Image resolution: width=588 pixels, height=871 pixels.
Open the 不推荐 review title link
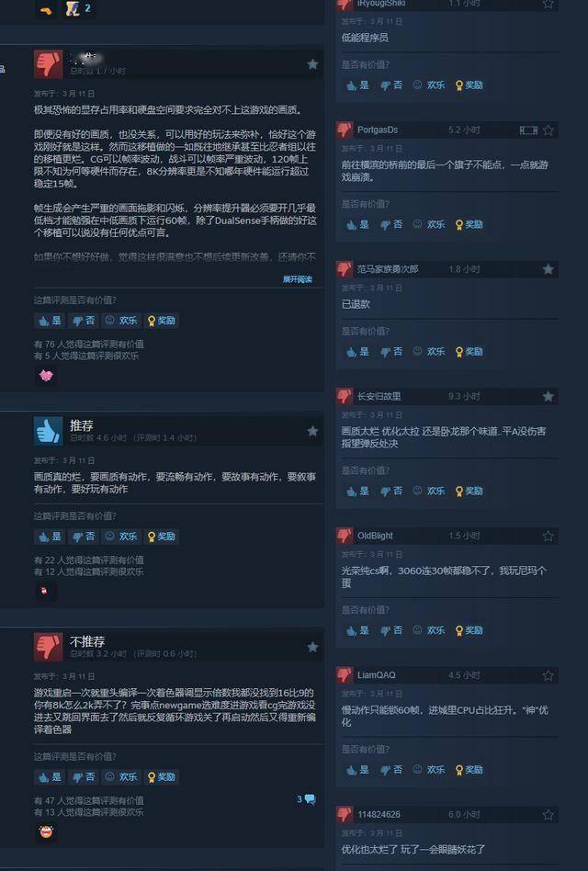(87, 641)
